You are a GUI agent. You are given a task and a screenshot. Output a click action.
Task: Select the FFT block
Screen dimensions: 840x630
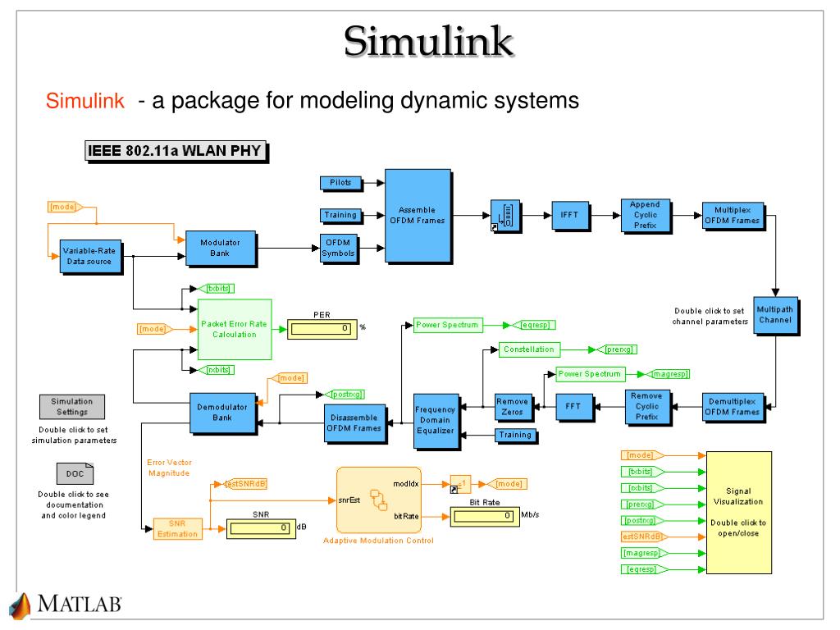pyautogui.click(x=574, y=407)
